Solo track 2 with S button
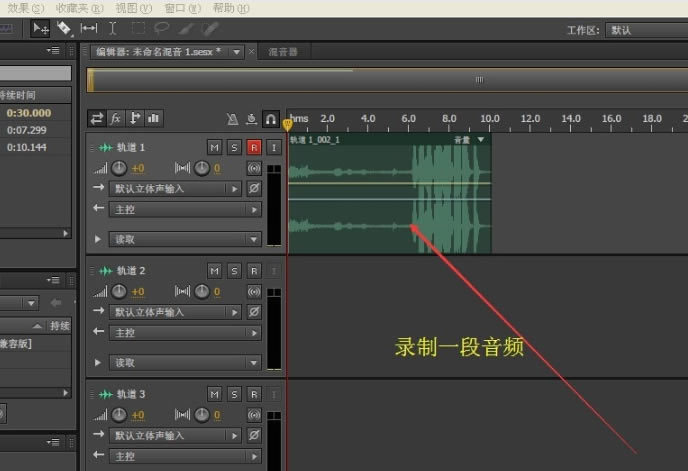 point(234,270)
